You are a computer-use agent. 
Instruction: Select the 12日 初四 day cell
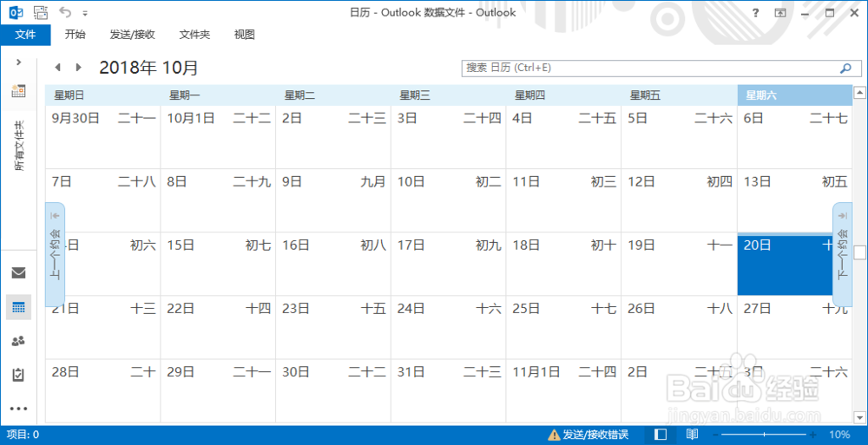pyautogui.click(x=680, y=201)
